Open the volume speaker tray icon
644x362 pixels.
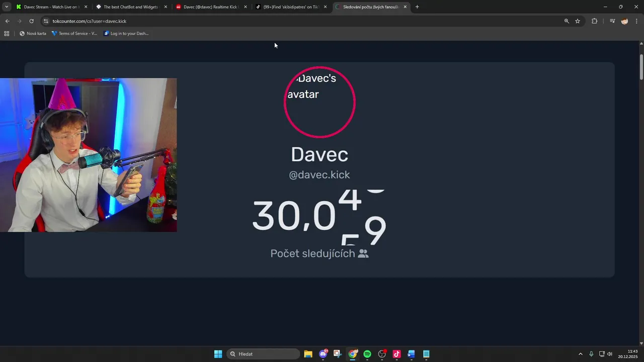point(610,354)
